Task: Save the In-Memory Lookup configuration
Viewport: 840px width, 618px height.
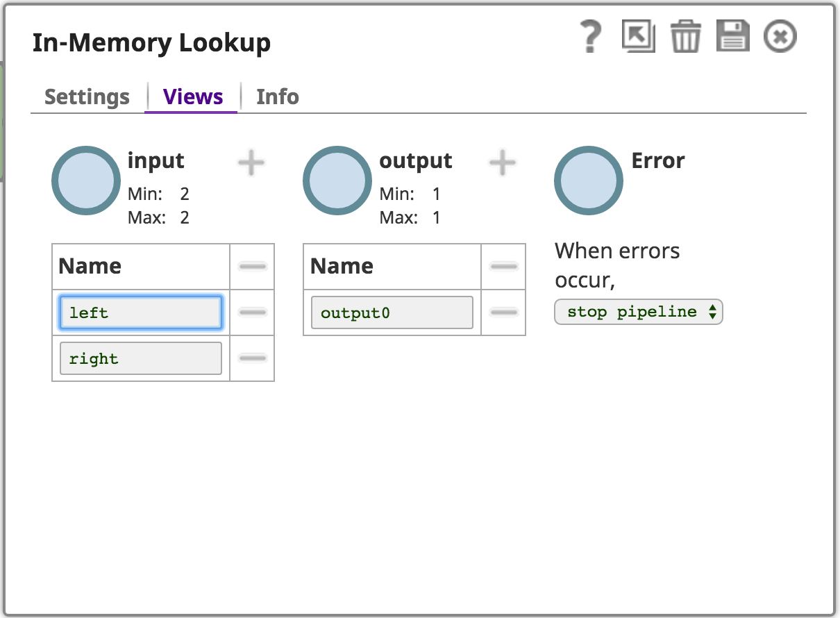Action: (x=734, y=37)
